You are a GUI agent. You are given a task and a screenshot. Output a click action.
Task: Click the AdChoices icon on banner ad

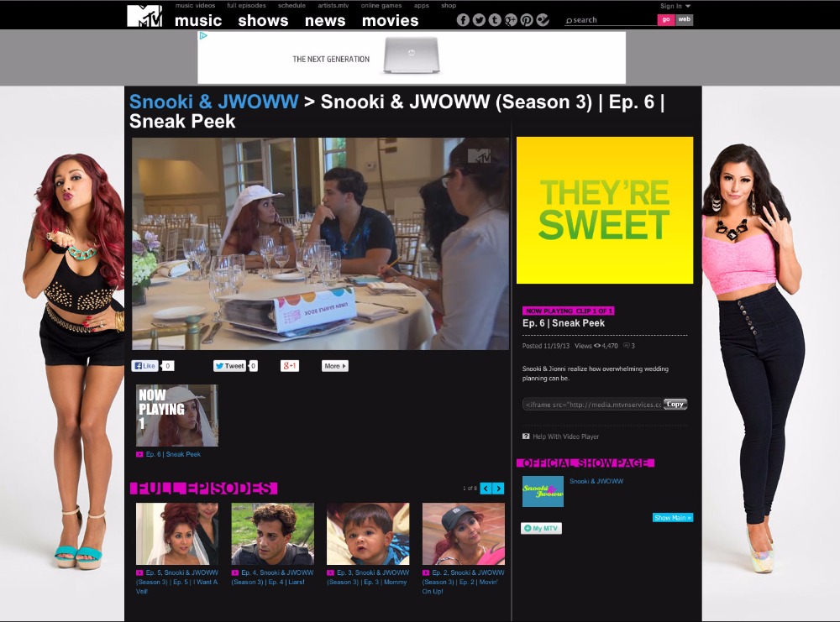point(203,36)
